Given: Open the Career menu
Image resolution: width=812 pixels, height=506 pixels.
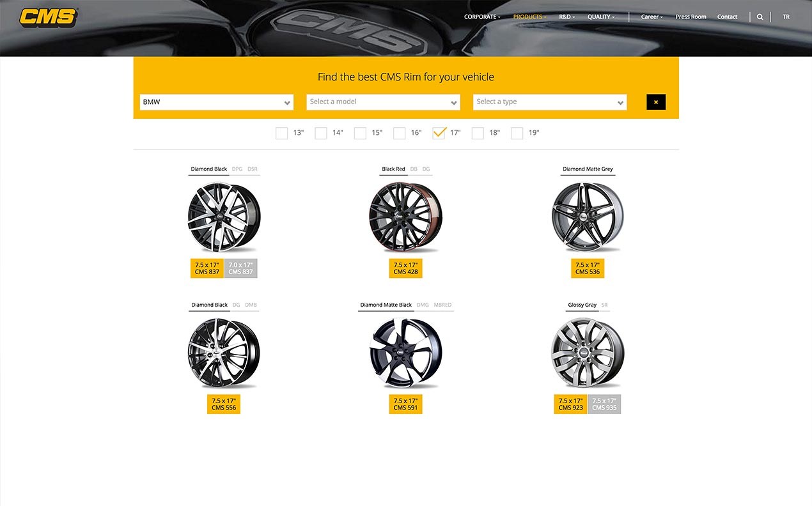Looking at the screenshot, I should pos(652,17).
